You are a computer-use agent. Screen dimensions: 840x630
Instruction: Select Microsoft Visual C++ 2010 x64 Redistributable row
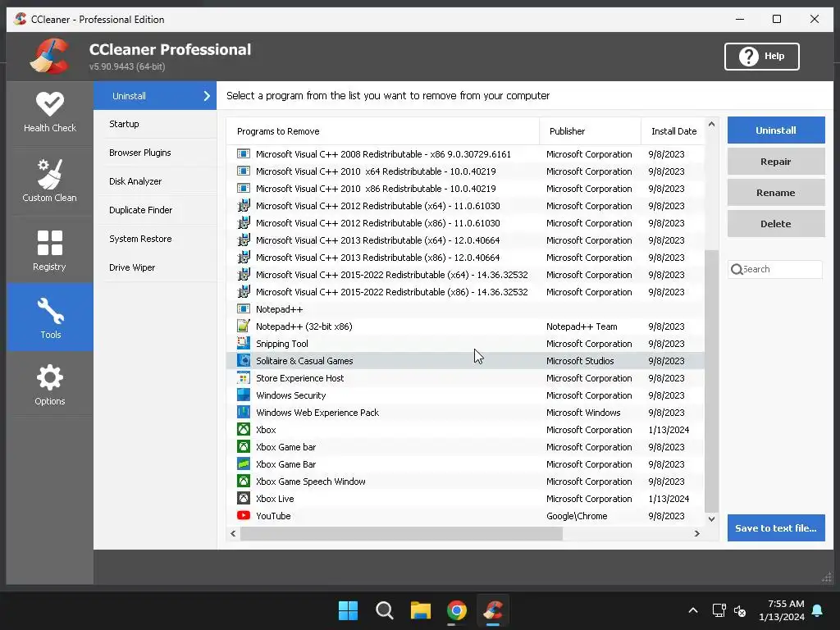(x=465, y=171)
